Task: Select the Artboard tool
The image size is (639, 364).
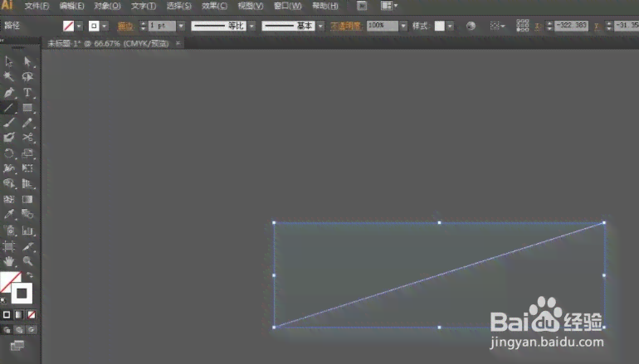Action: click(8, 246)
